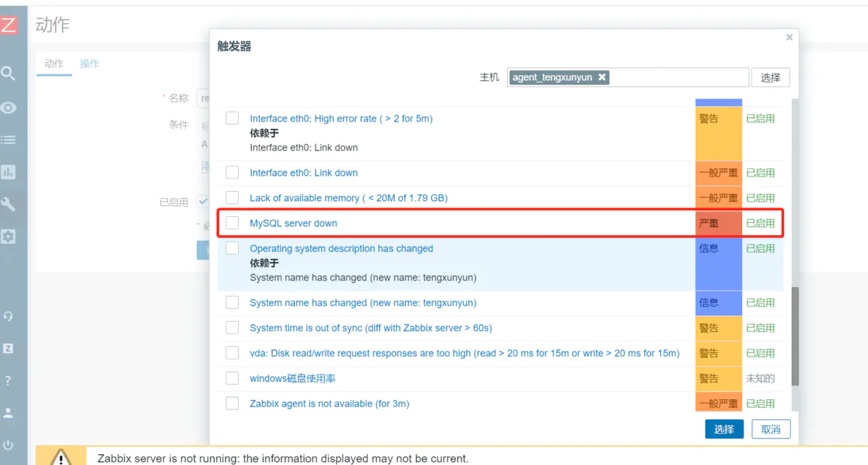868x465 pixels.
Task: Open Administration gear icon in sidebar
Action: (x=8, y=236)
